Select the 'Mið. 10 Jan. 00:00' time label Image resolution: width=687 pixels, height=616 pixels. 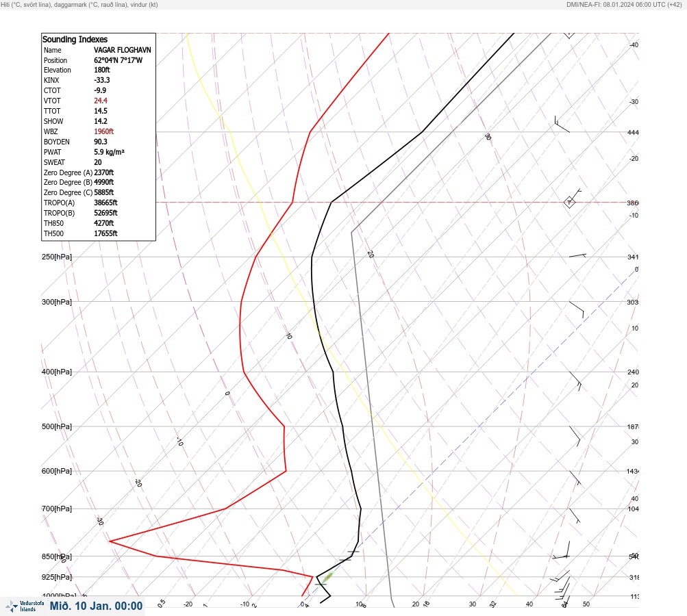pyautogui.click(x=96, y=606)
